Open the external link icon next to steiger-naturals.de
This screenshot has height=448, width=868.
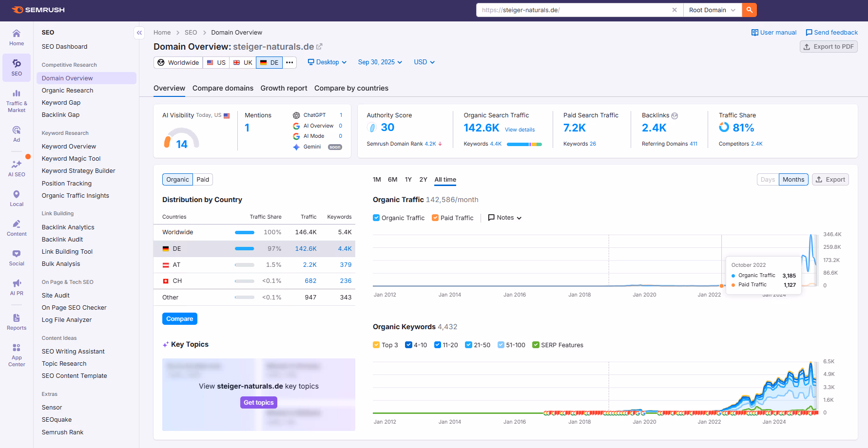(320, 47)
